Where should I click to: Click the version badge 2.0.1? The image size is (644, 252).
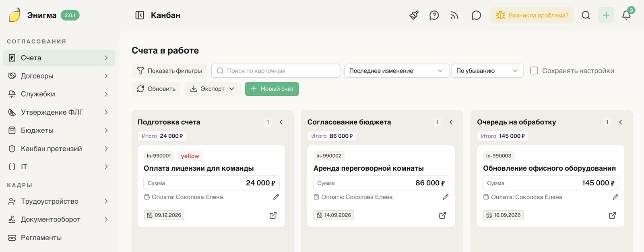pos(70,15)
